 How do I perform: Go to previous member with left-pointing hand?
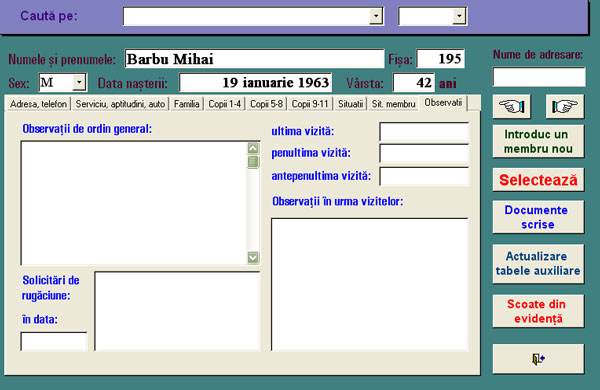512,106
